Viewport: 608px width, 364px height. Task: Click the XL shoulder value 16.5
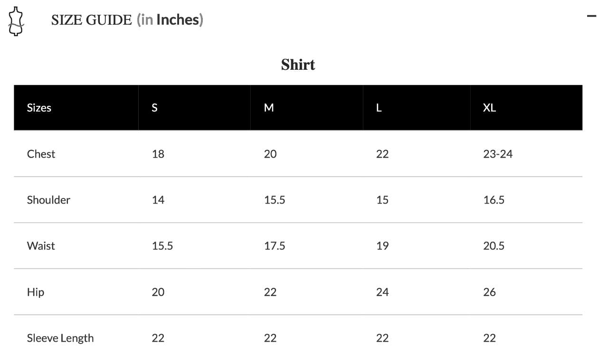pos(494,200)
